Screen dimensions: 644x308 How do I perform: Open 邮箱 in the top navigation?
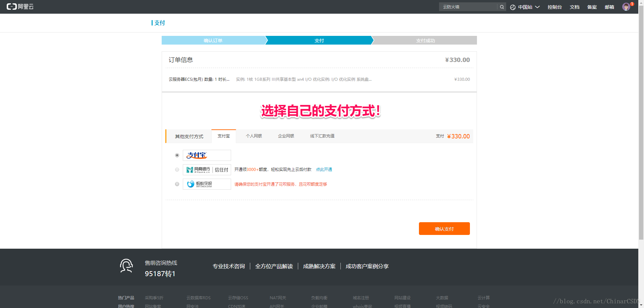pos(609,7)
